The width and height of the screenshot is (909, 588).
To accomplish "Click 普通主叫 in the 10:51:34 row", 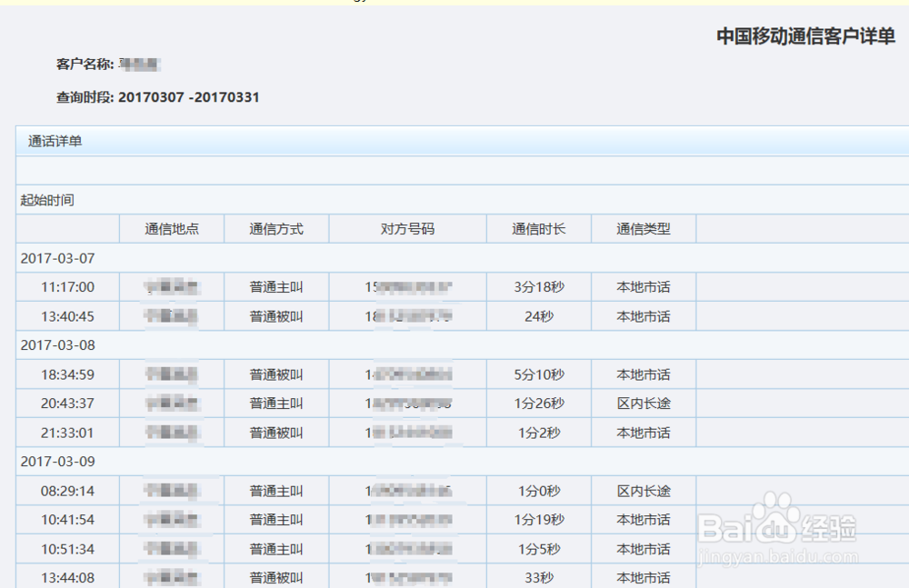I will pyautogui.click(x=276, y=549).
